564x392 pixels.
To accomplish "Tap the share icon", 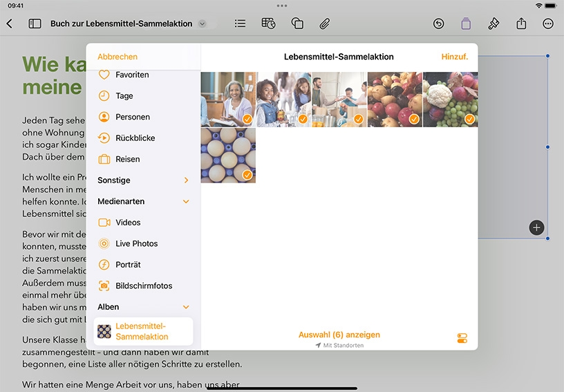I will pyautogui.click(x=521, y=24).
